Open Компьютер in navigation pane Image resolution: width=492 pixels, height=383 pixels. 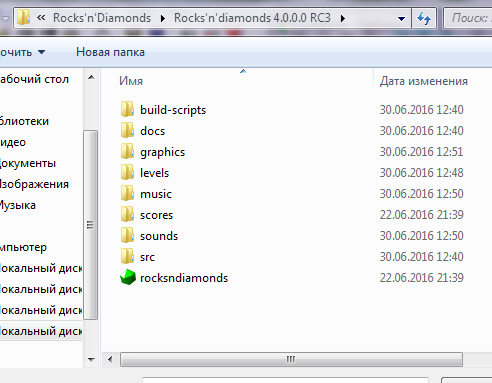[x=23, y=247]
